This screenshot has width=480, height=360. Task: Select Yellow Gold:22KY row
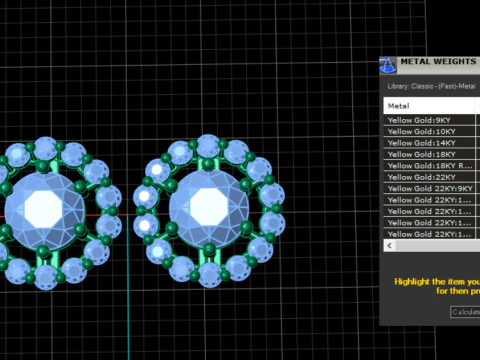429,177
